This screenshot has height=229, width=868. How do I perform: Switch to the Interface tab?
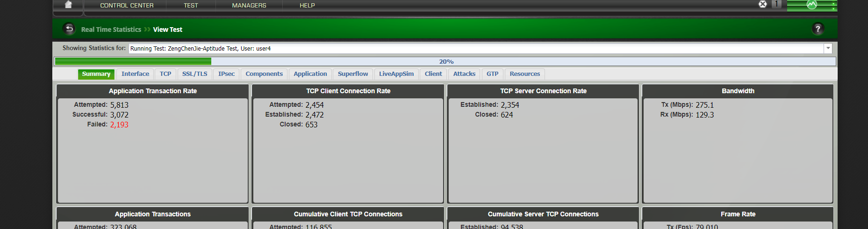135,74
